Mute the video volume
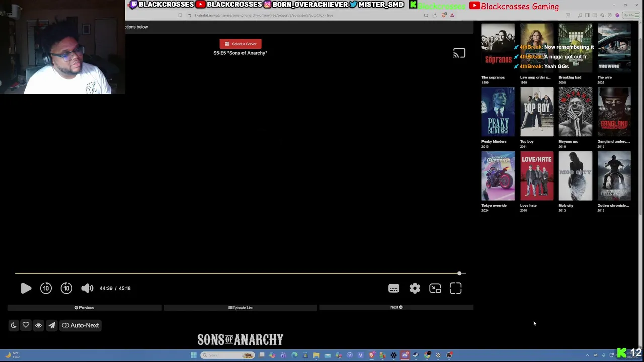The height and width of the screenshot is (362, 644). point(87,288)
